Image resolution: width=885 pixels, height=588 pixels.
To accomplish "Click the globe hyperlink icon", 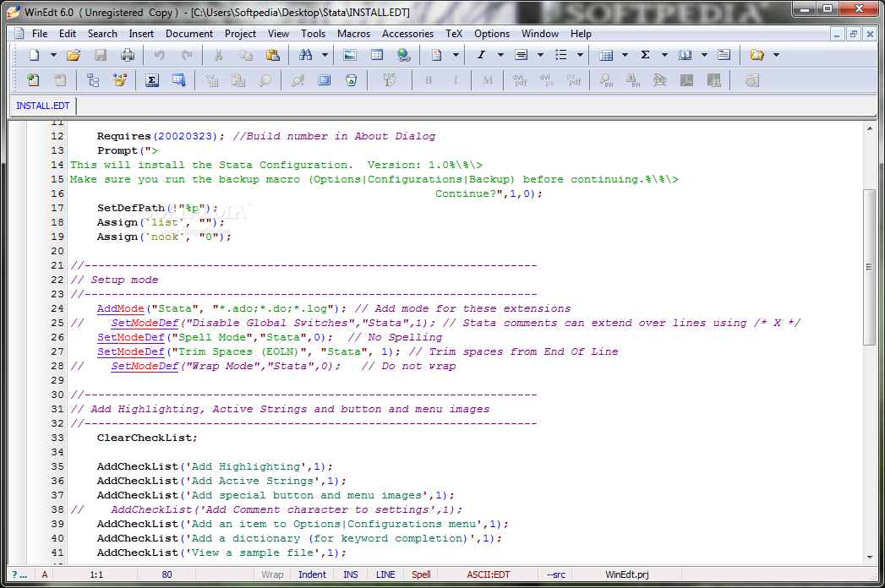I will point(403,55).
